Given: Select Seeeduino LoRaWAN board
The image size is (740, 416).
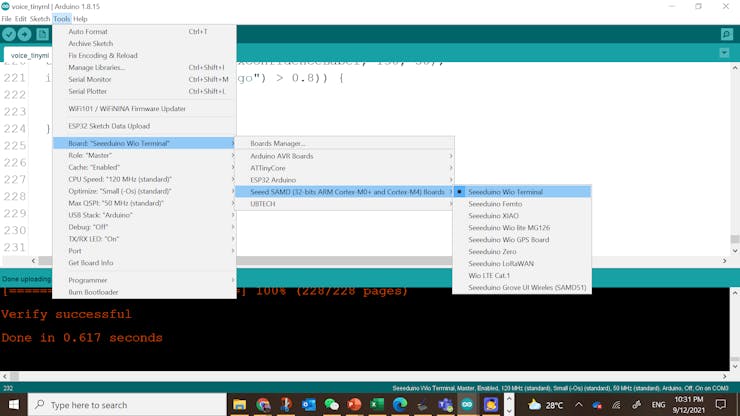Looking at the screenshot, I should click(522, 263).
